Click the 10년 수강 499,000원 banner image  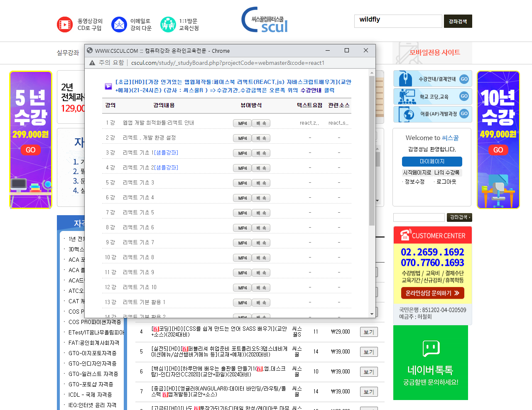pyautogui.click(x=498, y=140)
